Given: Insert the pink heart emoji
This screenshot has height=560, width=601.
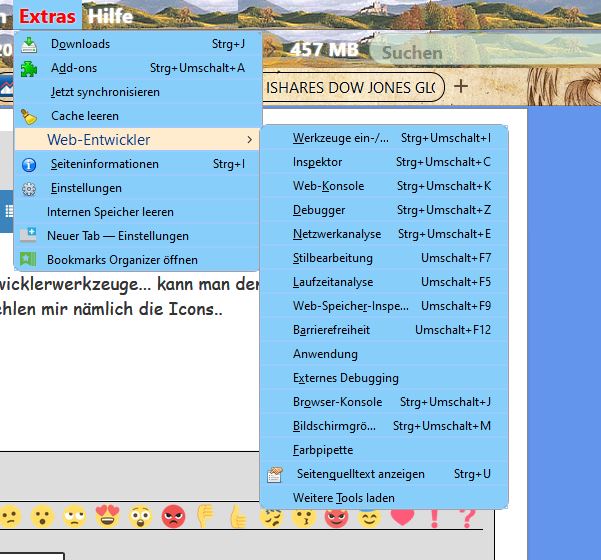Looking at the screenshot, I should [402, 517].
